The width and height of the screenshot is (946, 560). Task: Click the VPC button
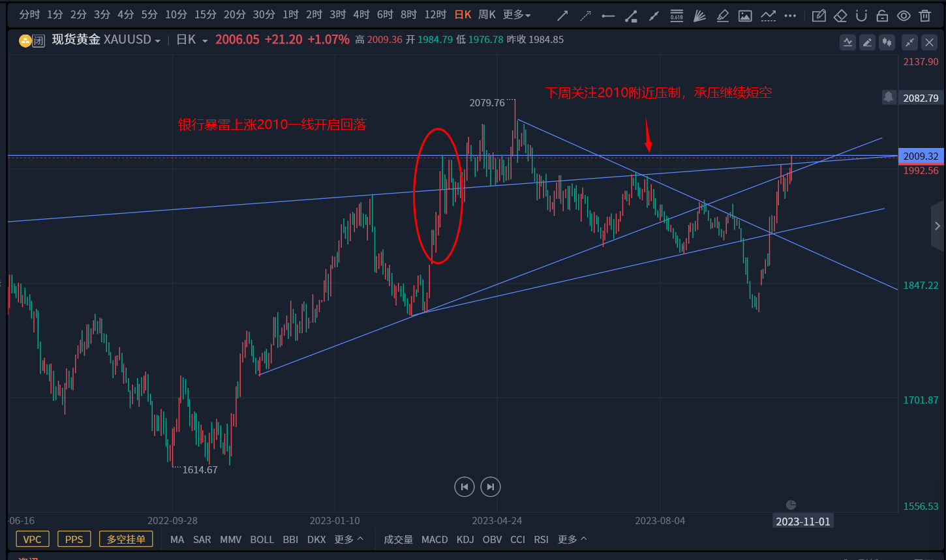coord(32,539)
